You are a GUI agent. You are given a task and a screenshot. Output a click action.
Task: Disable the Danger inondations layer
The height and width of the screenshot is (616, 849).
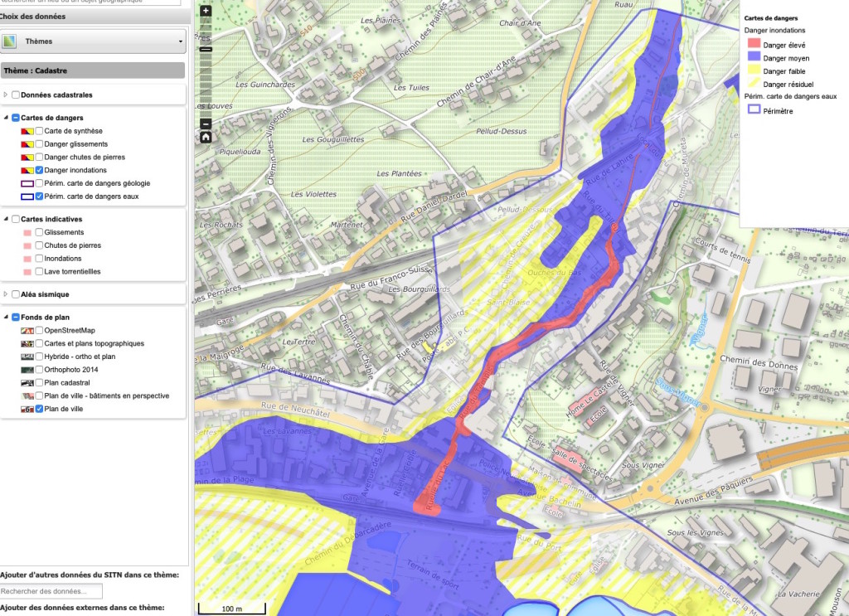[39, 170]
